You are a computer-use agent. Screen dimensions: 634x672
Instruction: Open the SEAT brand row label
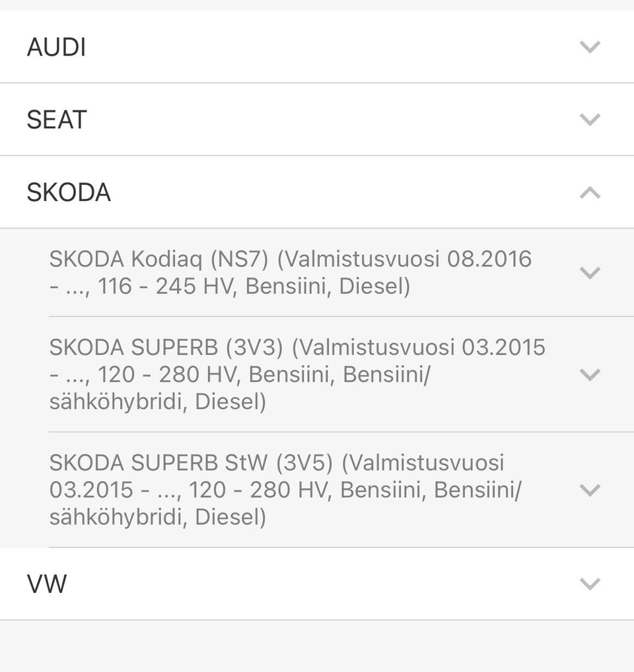(57, 120)
